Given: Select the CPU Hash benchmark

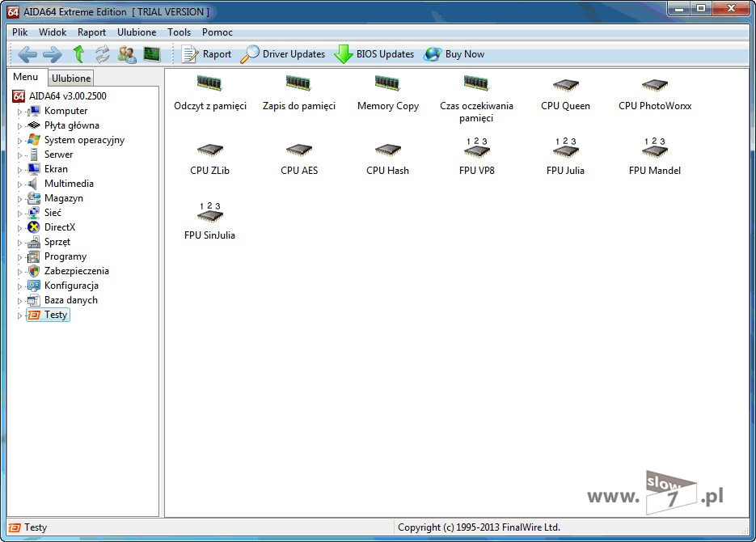Looking at the screenshot, I should [x=387, y=159].
